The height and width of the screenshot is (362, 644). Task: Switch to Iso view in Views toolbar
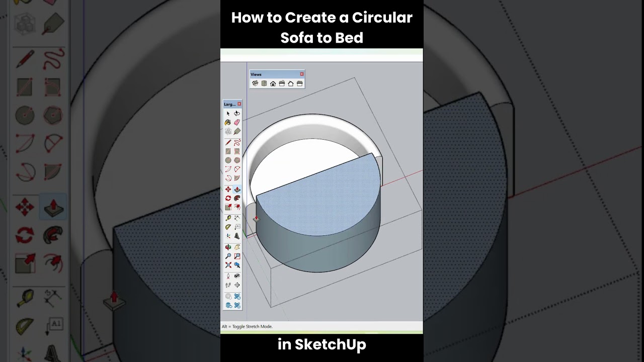pos(255,83)
